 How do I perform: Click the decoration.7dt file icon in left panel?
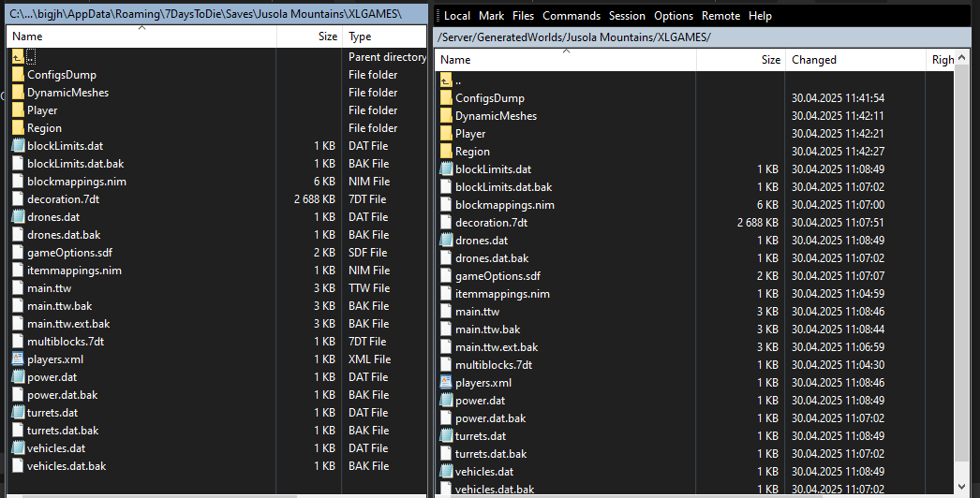point(18,199)
